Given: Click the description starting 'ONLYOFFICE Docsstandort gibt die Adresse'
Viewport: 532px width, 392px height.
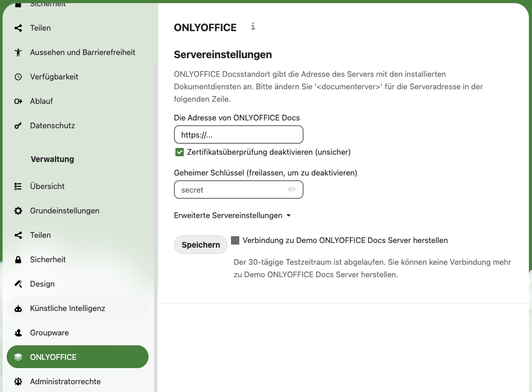Looking at the screenshot, I should coord(329,87).
